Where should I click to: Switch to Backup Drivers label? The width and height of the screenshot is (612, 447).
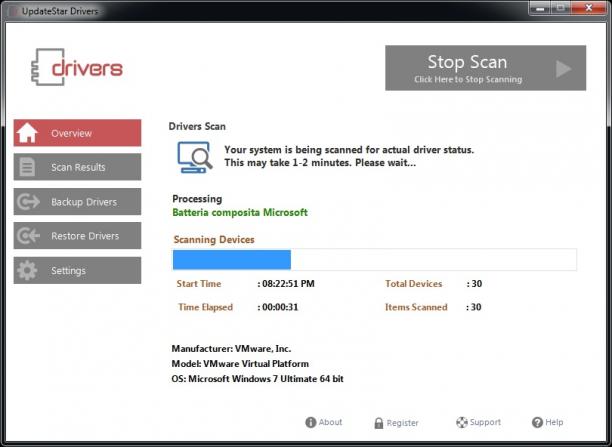click(84, 202)
